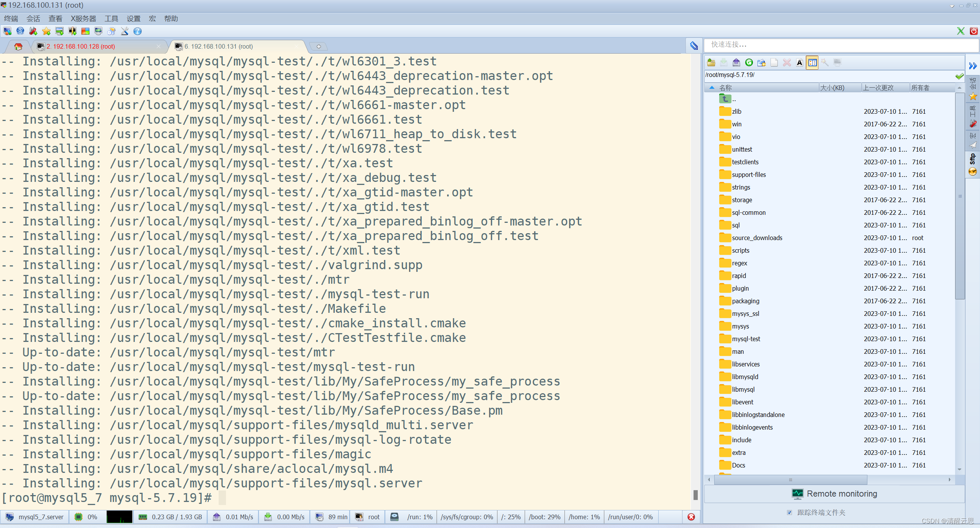Click the upload-to-server icon in the SFTP panel

tap(736, 63)
